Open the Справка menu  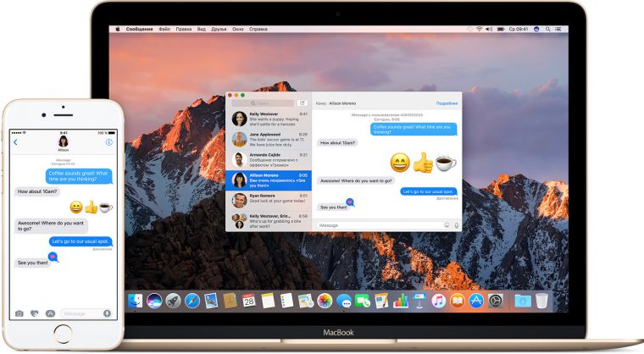(258, 29)
